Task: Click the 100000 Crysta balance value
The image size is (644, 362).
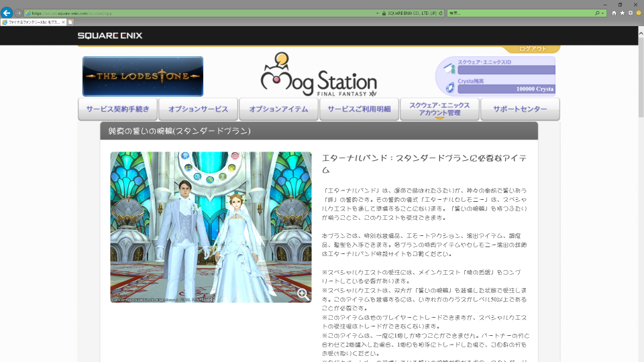Action: coord(535,89)
